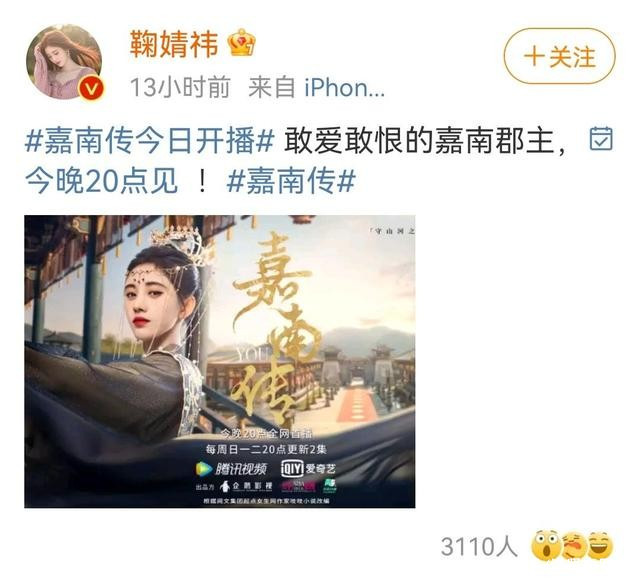Click the 13小时前 post timestamp

tap(180, 87)
